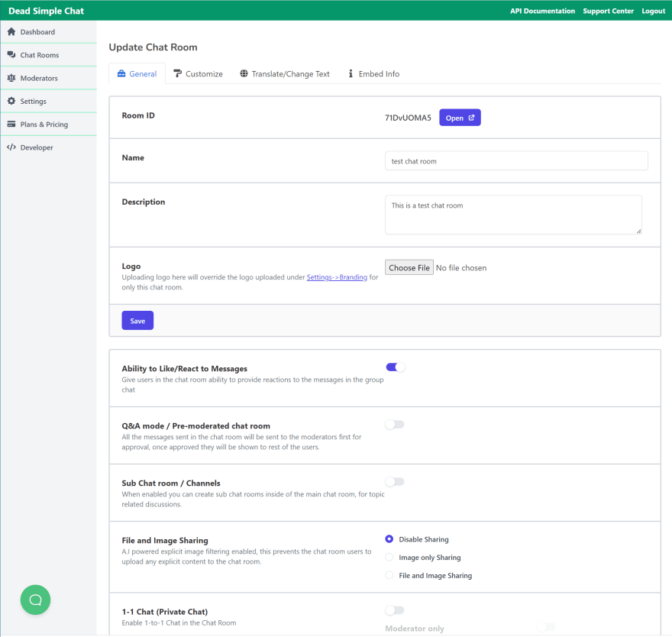Screen dimensions: 672x637
Task: Open Moderators in the sidebar
Action: (x=48, y=78)
